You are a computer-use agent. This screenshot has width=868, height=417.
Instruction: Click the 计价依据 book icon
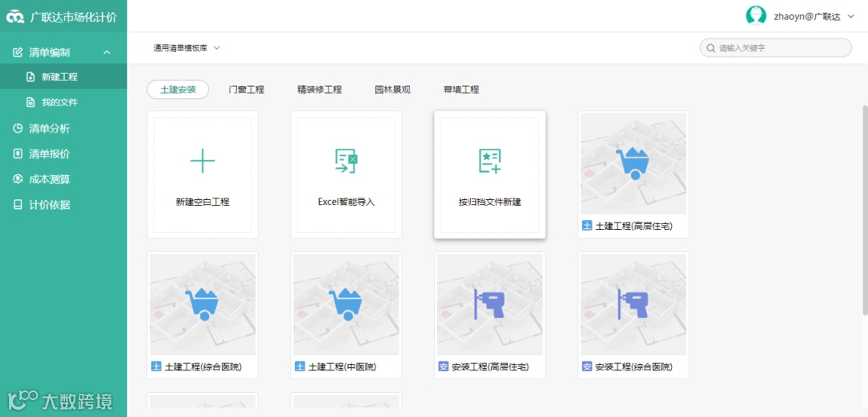(18, 205)
